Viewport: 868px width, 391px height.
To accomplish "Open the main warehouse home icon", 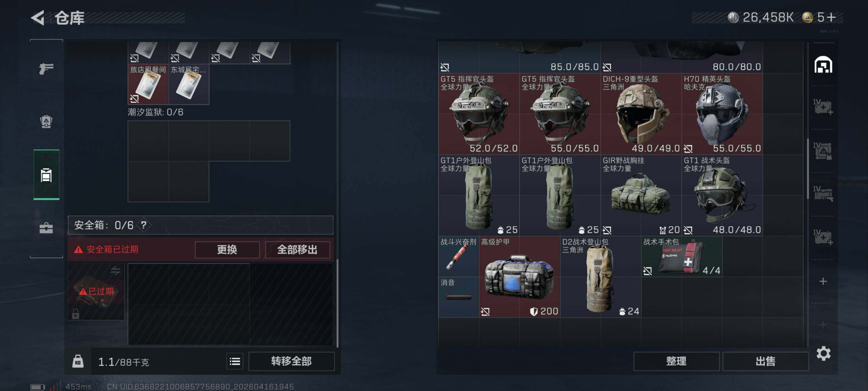I will 823,65.
